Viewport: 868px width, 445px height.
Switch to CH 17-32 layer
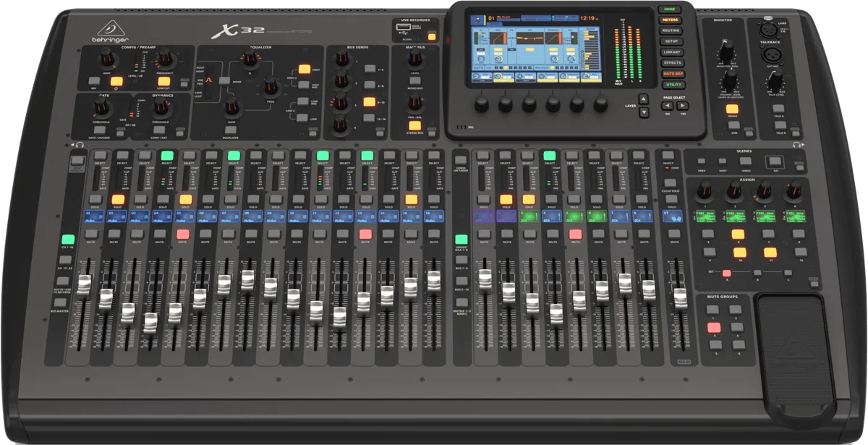67,260
